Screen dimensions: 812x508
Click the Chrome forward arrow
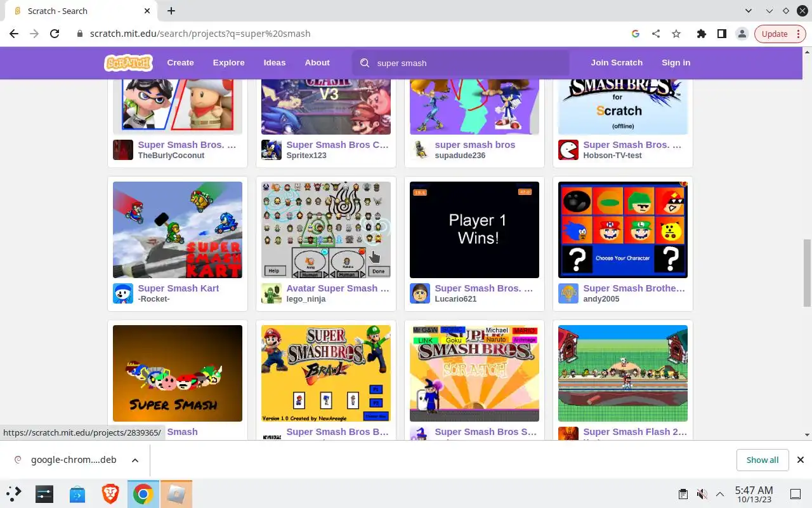point(34,34)
